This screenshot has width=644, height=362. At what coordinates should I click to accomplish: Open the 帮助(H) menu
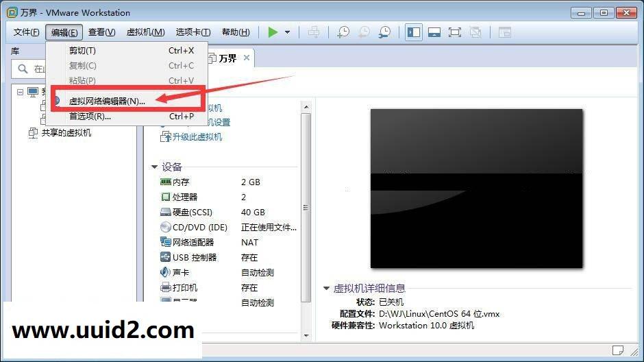pyautogui.click(x=236, y=32)
